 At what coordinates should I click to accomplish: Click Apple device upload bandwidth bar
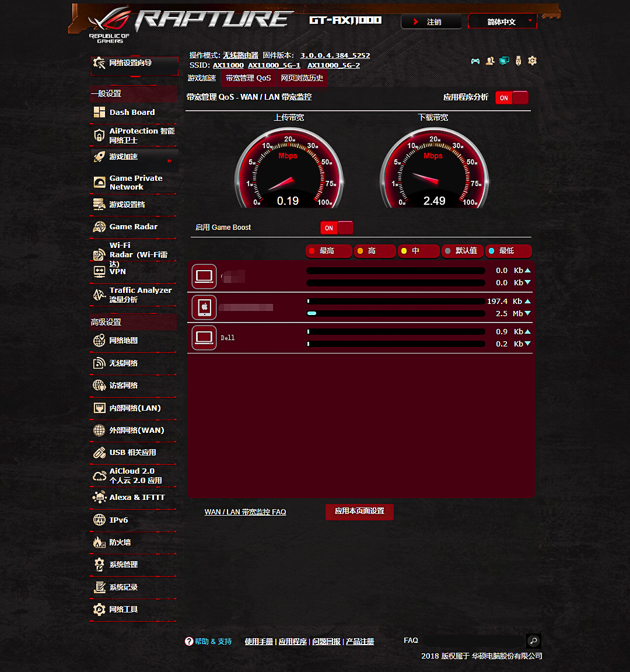tap(395, 301)
